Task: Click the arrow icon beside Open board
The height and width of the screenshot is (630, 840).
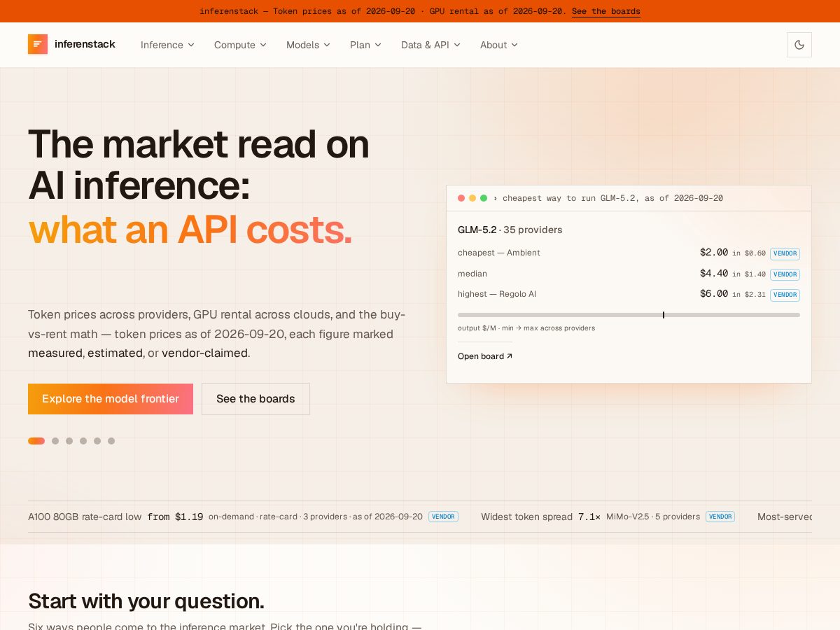Action: 510,356
